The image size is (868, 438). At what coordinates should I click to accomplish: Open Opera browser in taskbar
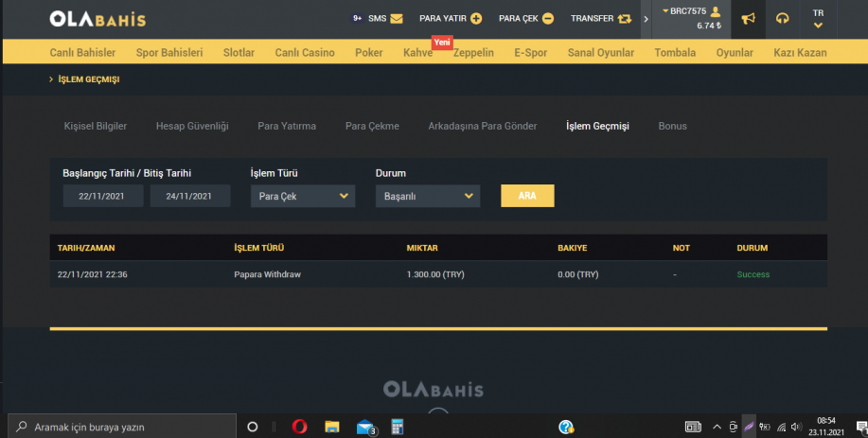299,427
